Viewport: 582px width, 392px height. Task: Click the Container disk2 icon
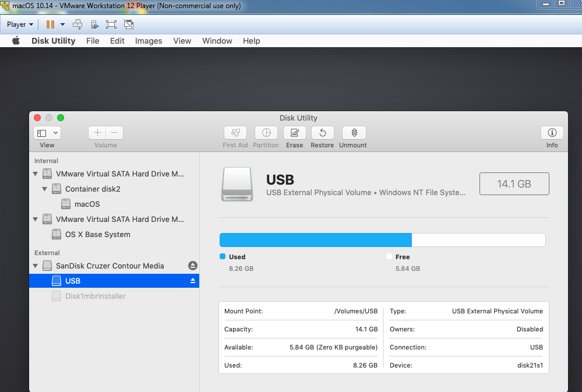pyautogui.click(x=57, y=189)
